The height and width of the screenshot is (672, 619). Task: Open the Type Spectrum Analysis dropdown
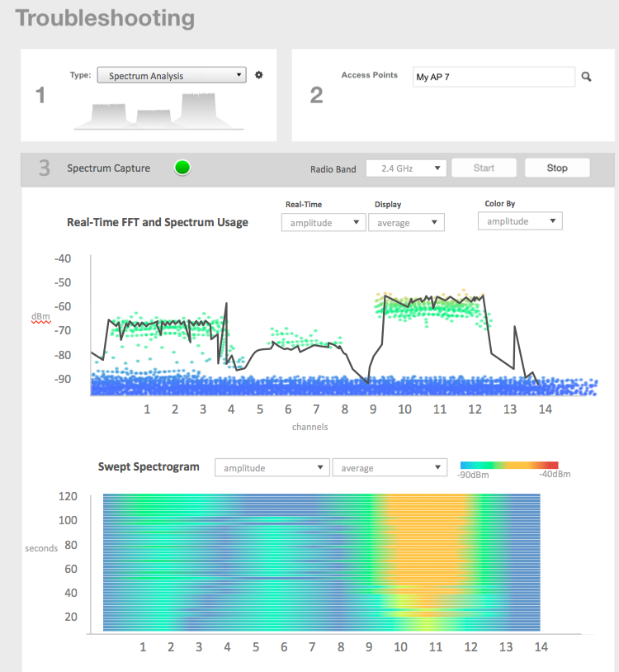(x=172, y=75)
